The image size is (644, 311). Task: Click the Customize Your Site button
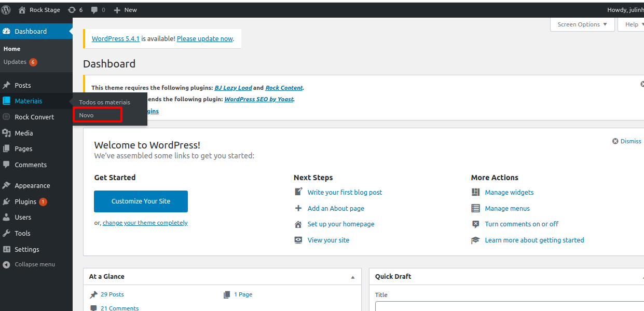(x=141, y=201)
